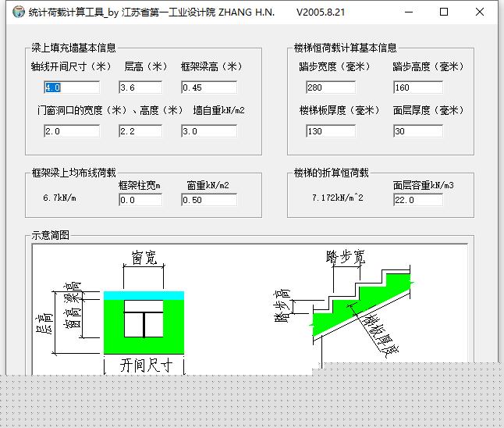Close the load calculation tool window
This screenshot has width=504, height=428.
[x=480, y=12]
